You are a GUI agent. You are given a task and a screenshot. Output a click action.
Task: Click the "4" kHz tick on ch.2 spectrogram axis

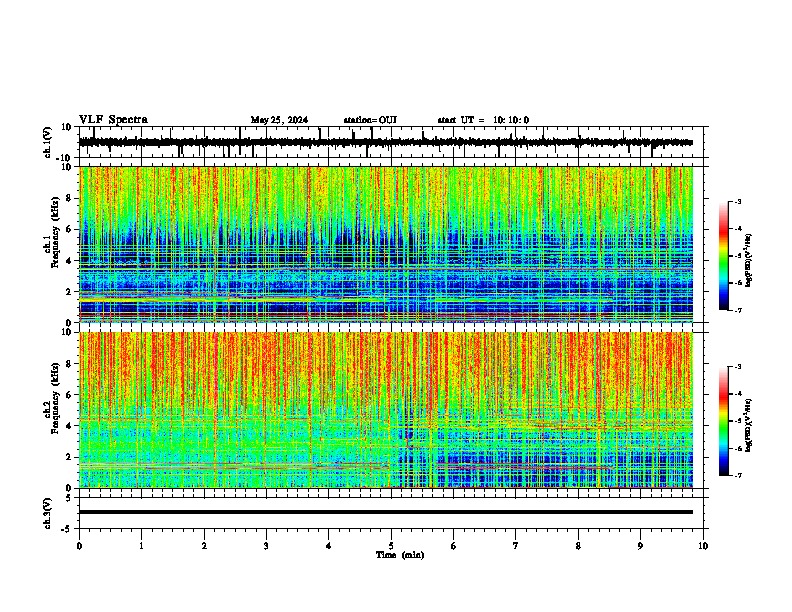coord(69,426)
